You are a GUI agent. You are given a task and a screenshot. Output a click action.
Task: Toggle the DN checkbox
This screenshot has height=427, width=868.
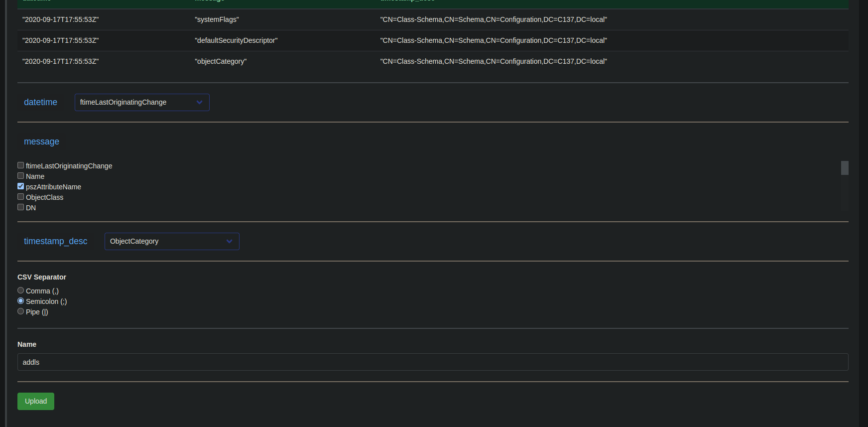pyautogui.click(x=21, y=207)
